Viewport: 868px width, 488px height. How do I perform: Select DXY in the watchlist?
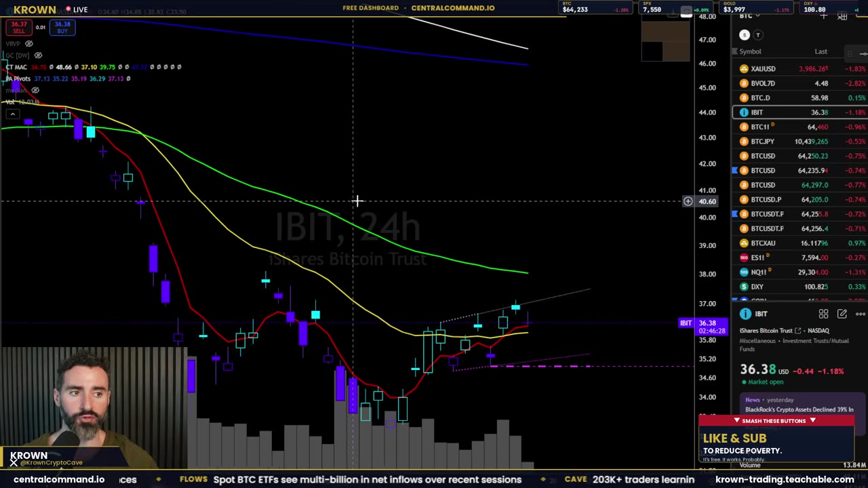[800, 287]
